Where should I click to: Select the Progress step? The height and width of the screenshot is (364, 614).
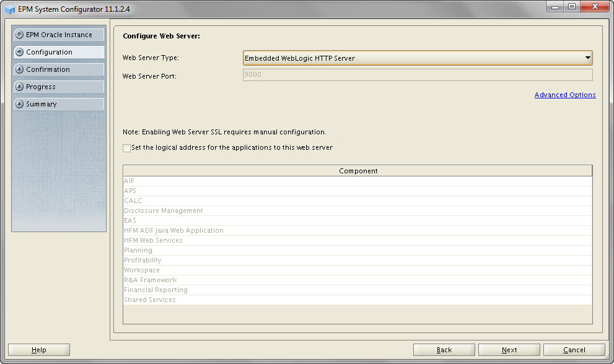tap(59, 87)
